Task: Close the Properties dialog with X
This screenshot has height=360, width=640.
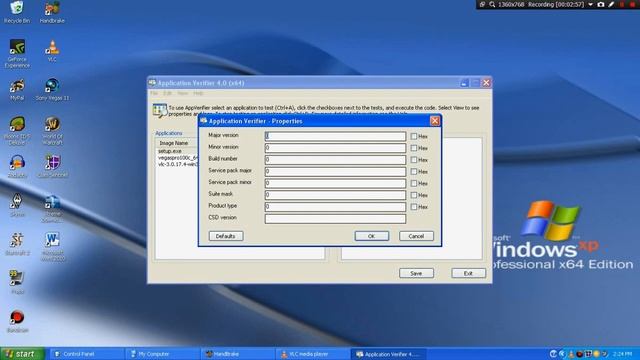Action: (x=435, y=121)
